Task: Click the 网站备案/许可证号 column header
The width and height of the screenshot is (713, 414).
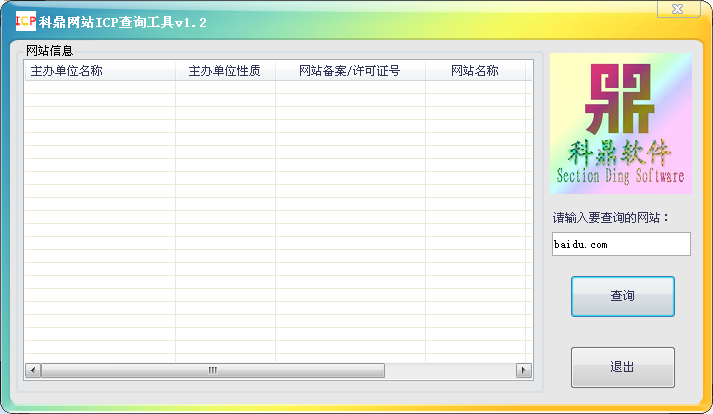Action: click(351, 71)
